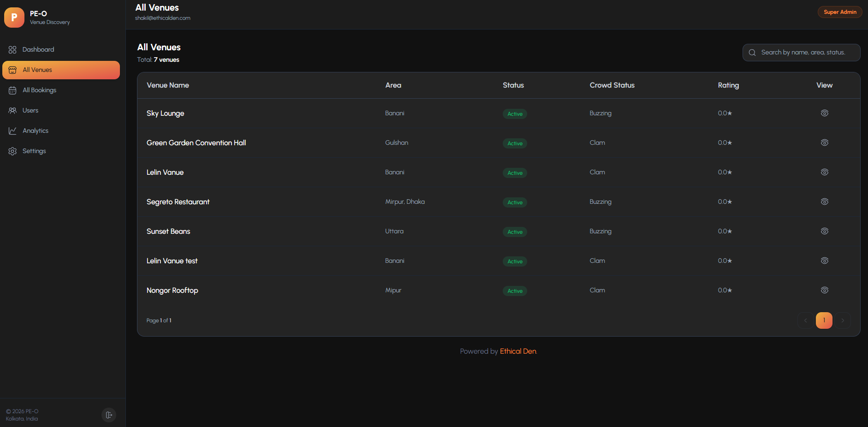The image size is (868, 427).
Task: Click Sky Lounge 0.0 rating
Action: click(x=725, y=113)
